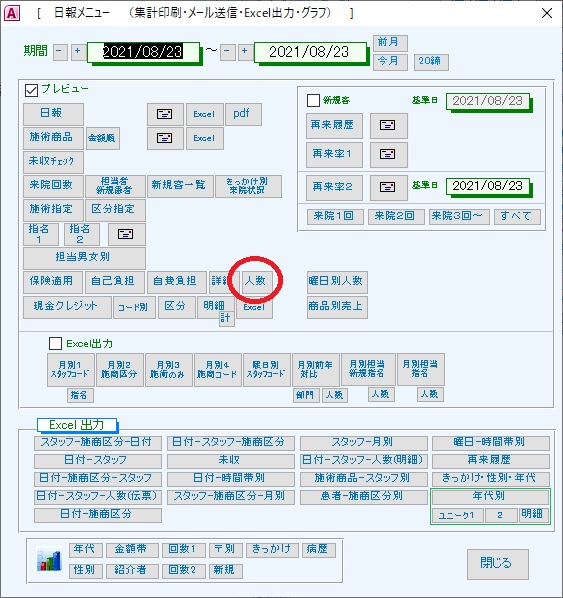
Task: Tick the Excel出力 checkbox
Action: tap(55, 343)
